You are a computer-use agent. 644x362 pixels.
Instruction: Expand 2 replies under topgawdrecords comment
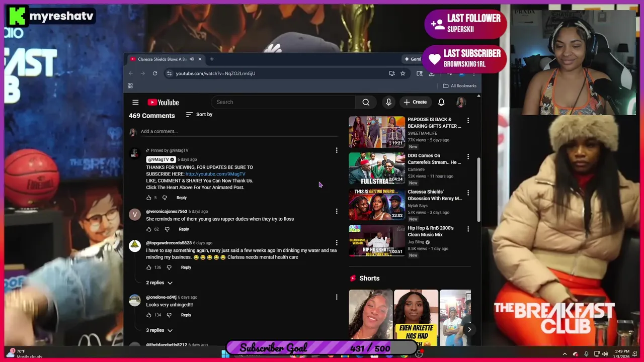tap(159, 283)
